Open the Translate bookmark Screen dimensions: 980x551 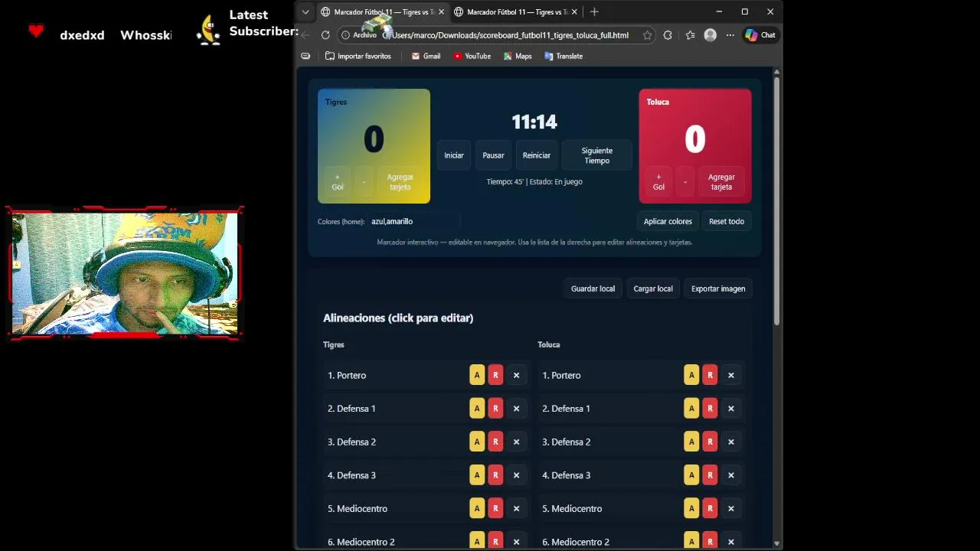coord(563,56)
